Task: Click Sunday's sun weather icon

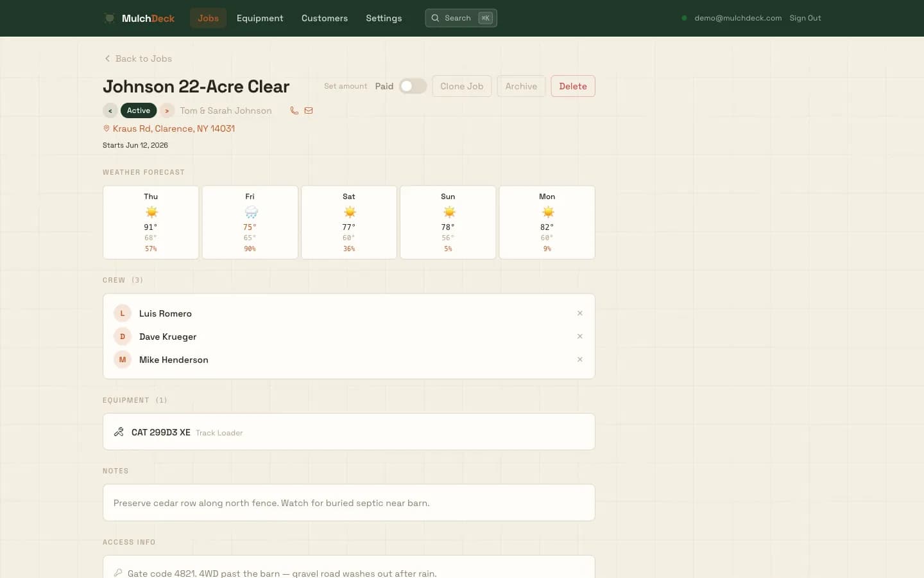Action: 449,212
